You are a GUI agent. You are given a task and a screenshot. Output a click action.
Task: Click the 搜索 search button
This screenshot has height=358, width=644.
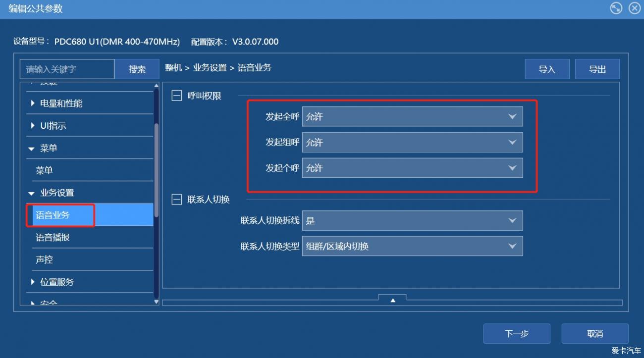tap(137, 69)
